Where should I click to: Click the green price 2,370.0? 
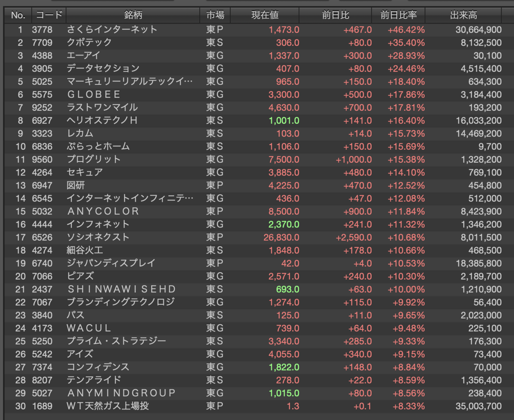point(284,224)
